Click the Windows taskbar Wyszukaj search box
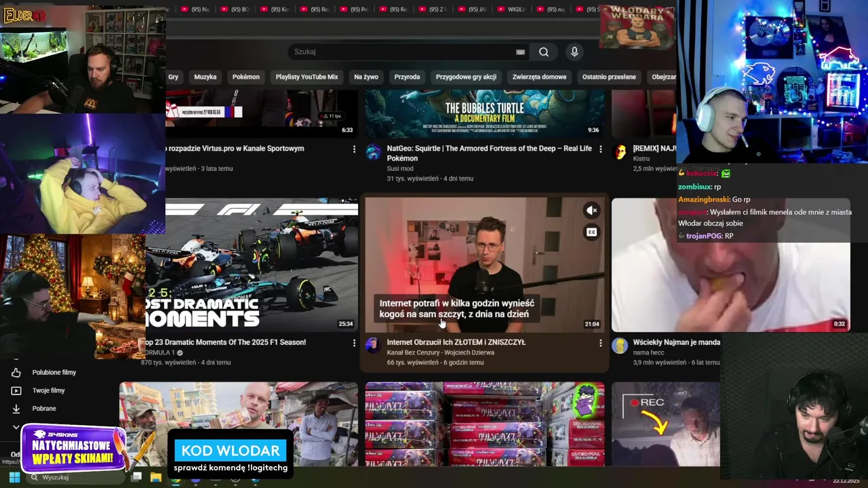This screenshot has height=488, width=868. [75, 477]
